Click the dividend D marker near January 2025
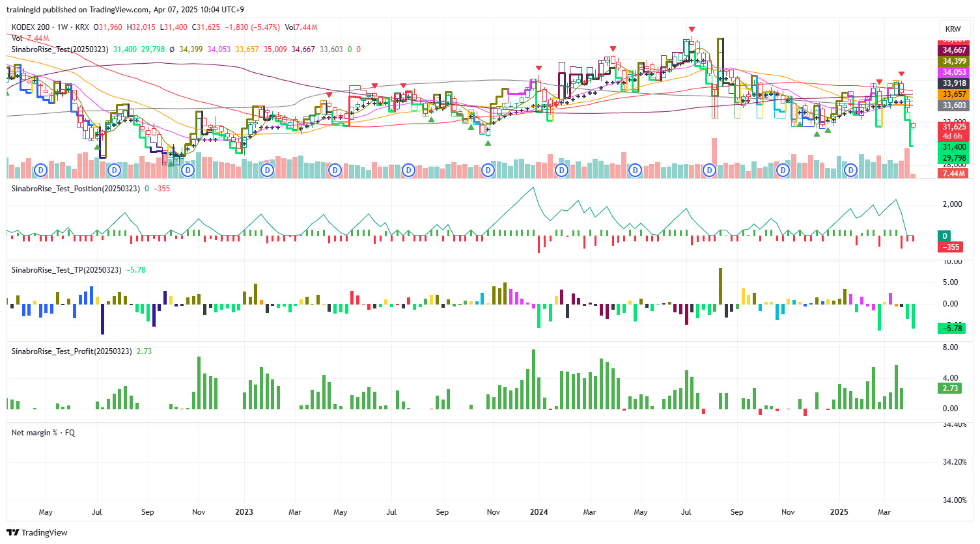 850,170
